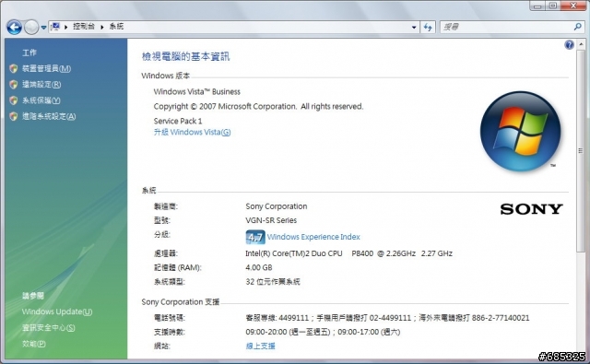
Task: Follow the 升級 Windows Vista(G) link
Action: pyautogui.click(x=193, y=132)
